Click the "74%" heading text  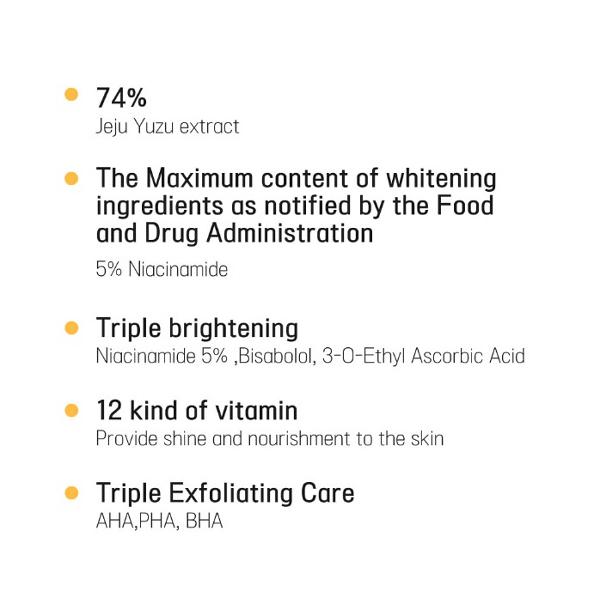click(122, 97)
